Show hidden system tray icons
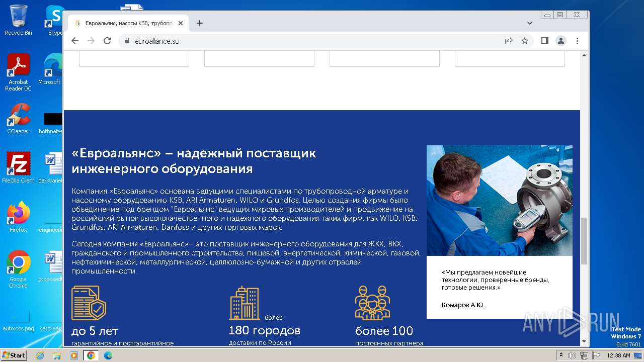Viewport: 644px width, 362px height. (561, 355)
